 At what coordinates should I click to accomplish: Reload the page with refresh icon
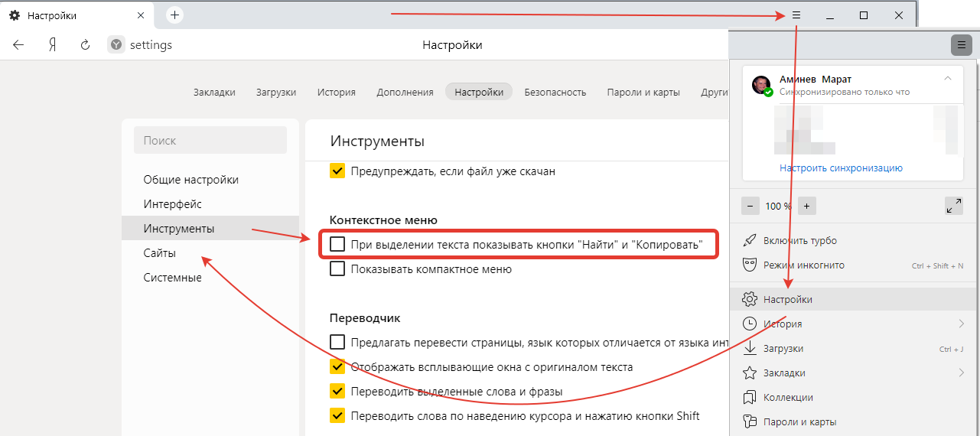tap(86, 45)
